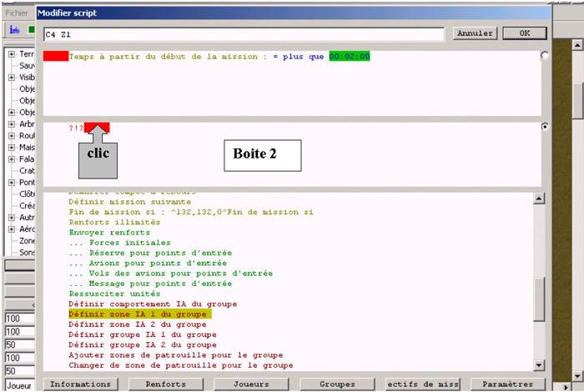The width and height of the screenshot is (584, 392).
Task: Click the red placeholder after '?!?'
Action: click(x=96, y=128)
